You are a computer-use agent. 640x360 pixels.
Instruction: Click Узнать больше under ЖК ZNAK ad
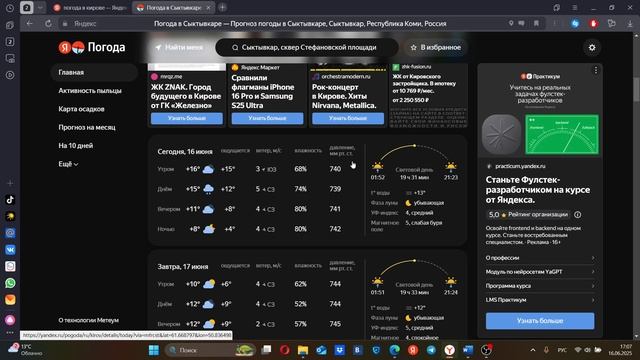(x=187, y=118)
